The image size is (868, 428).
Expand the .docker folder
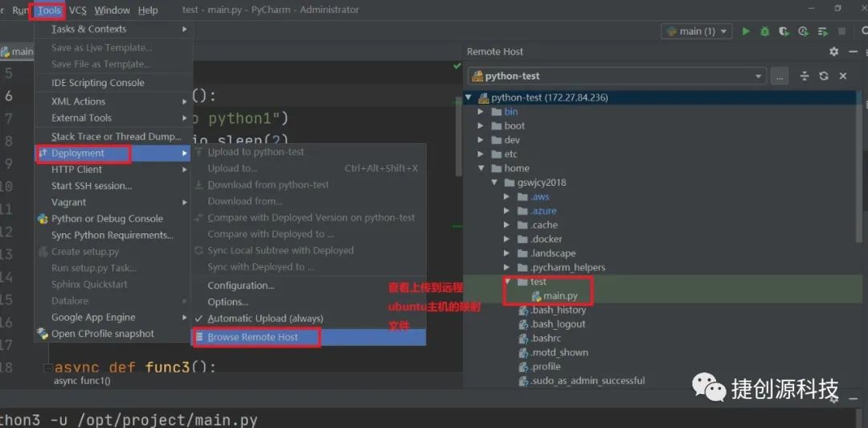tap(507, 239)
